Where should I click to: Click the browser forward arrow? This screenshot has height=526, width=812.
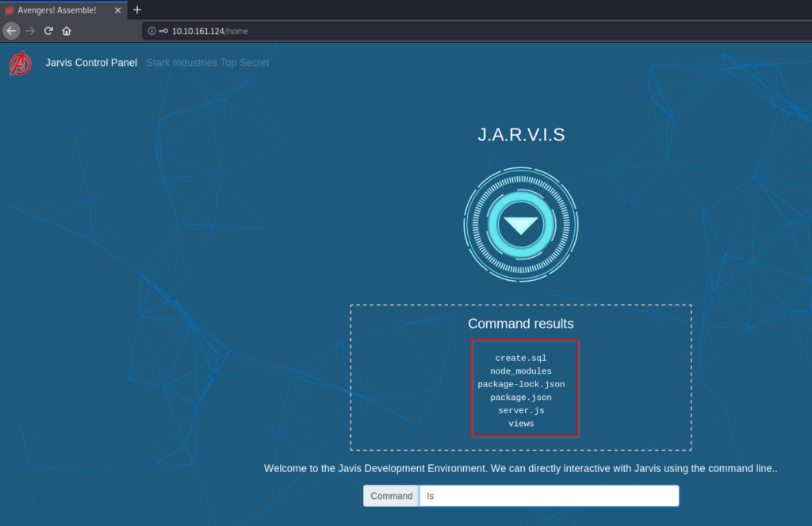[30, 31]
